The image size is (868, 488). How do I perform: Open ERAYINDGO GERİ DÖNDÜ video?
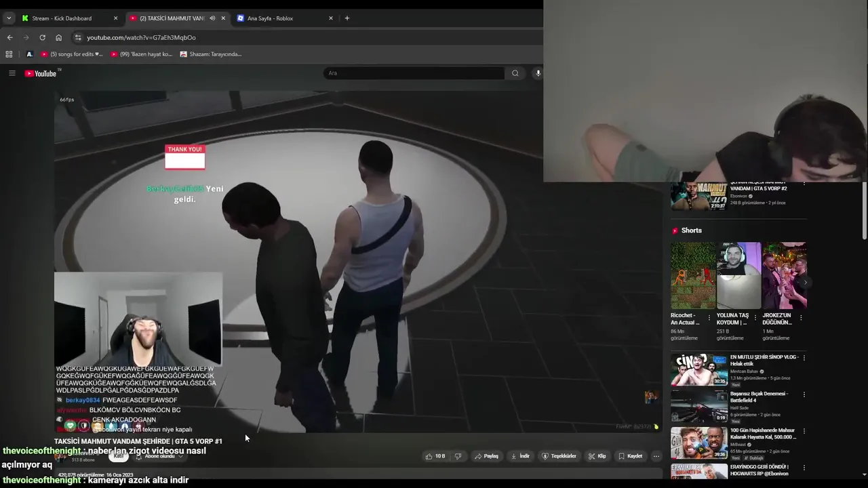[x=699, y=471]
